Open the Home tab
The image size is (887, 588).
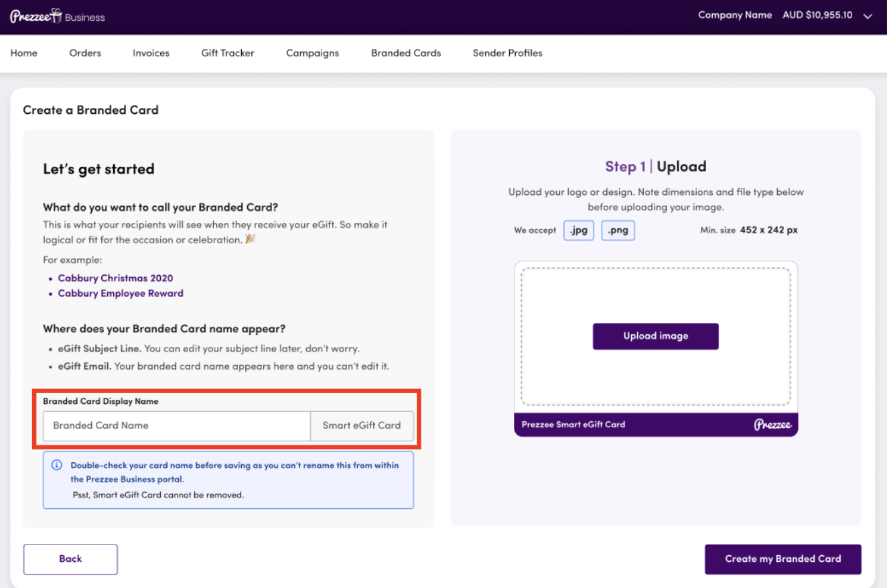(24, 53)
